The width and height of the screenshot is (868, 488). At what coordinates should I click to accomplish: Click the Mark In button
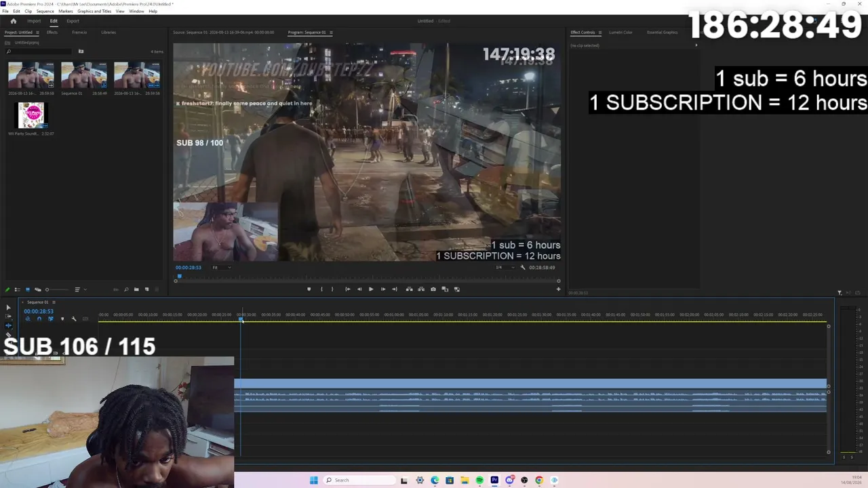(321, 289)
